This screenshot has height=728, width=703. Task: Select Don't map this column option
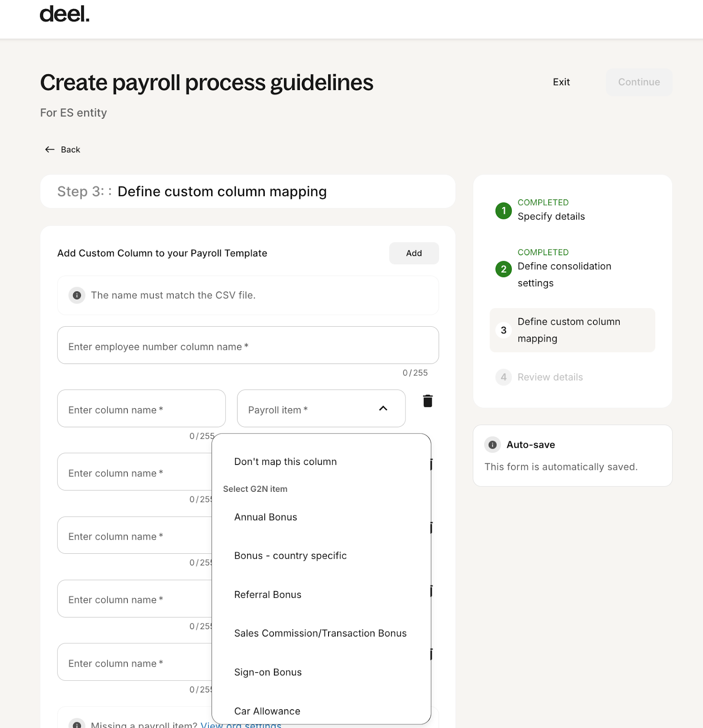tap(285, 462)
